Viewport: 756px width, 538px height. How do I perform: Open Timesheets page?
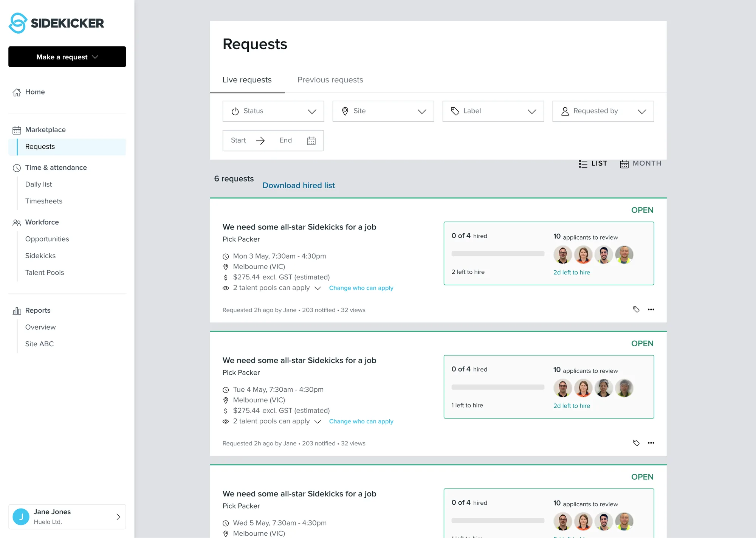point(44,201)
